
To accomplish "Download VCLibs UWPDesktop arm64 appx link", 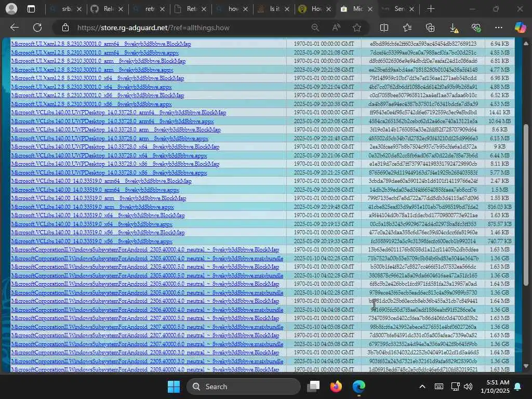I will 113,121.
